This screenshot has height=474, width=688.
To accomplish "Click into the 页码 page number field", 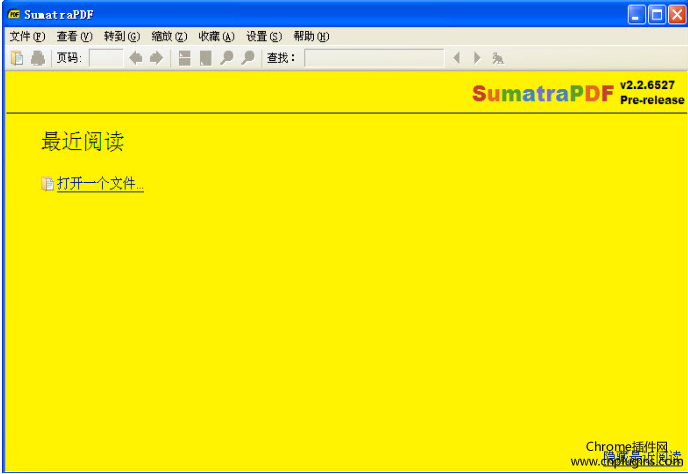I will click(x=106, y=58).
